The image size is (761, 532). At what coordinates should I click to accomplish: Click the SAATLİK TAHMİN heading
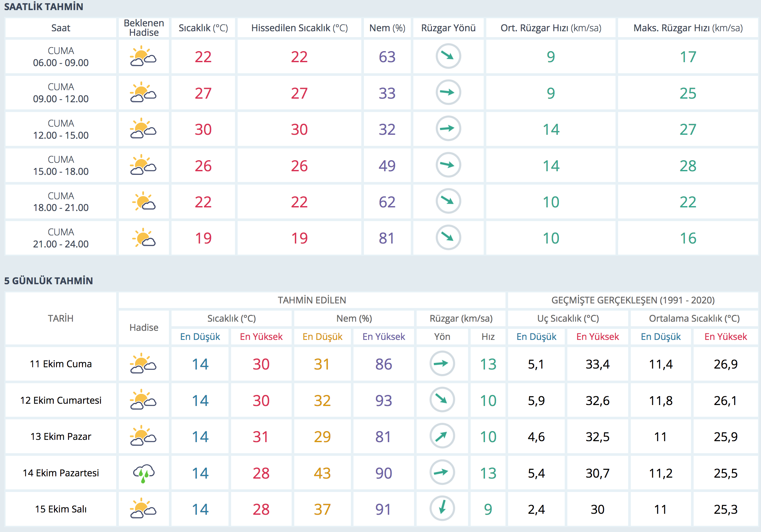[44, 7]
